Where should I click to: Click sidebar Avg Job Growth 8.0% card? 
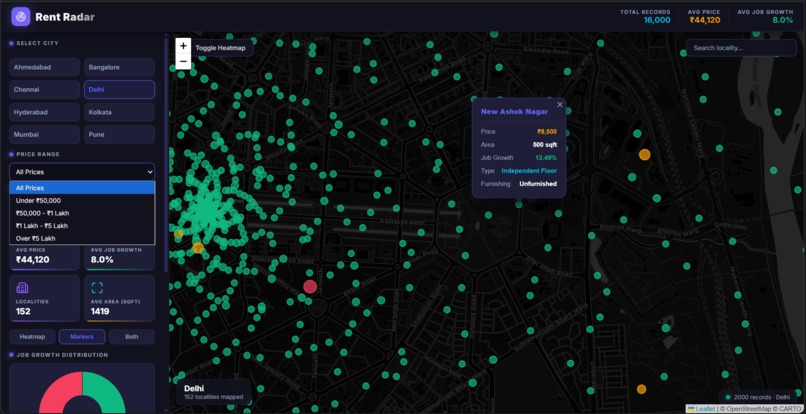(119, 257)
